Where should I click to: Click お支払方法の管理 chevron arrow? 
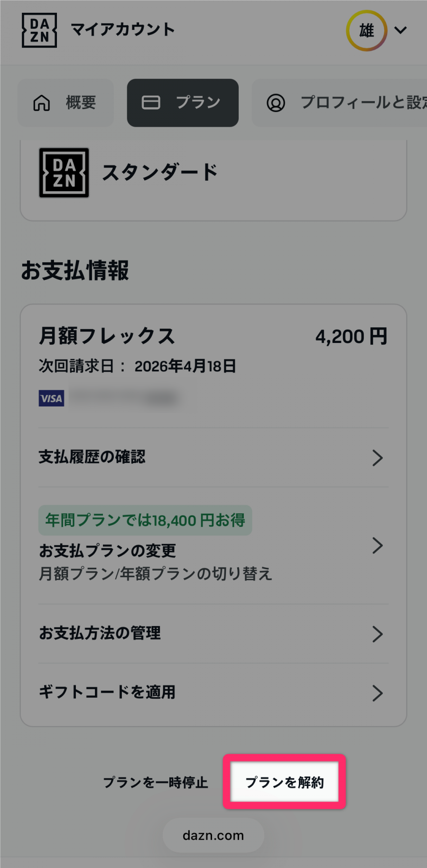(377, 634)
